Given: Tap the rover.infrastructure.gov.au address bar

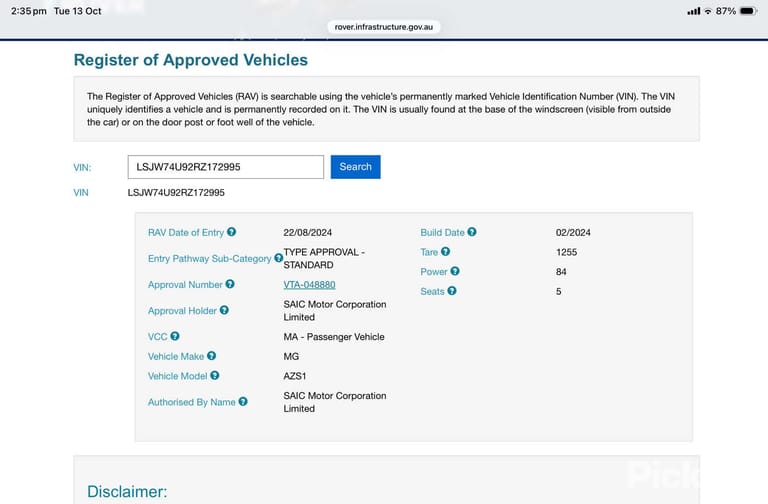Looking at the screenshot, I should 384,27.
